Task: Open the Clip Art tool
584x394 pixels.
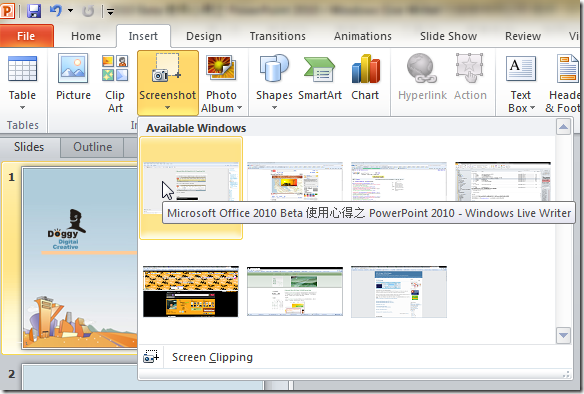Action: click(115, 83)
